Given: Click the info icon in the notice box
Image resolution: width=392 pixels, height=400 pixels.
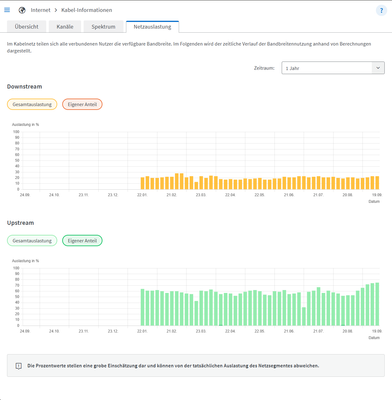Looking at the screenshot, I should coord(19,366).
